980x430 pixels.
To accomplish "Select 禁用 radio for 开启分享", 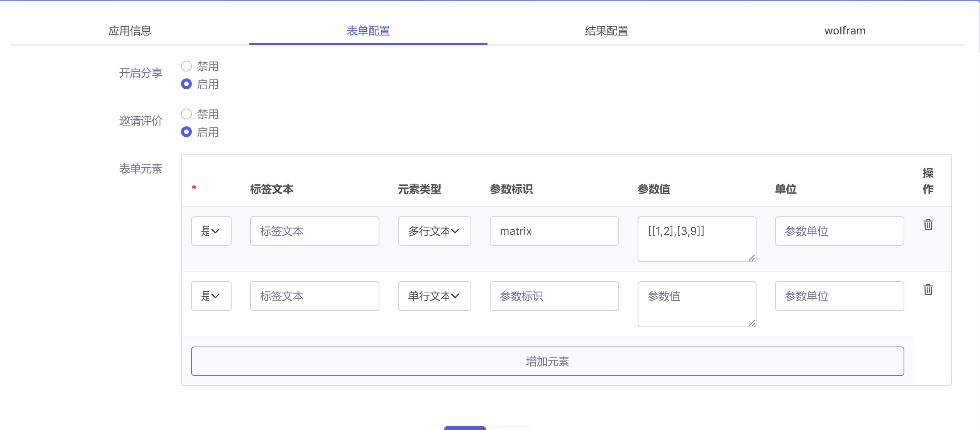I will click(186, 66).
